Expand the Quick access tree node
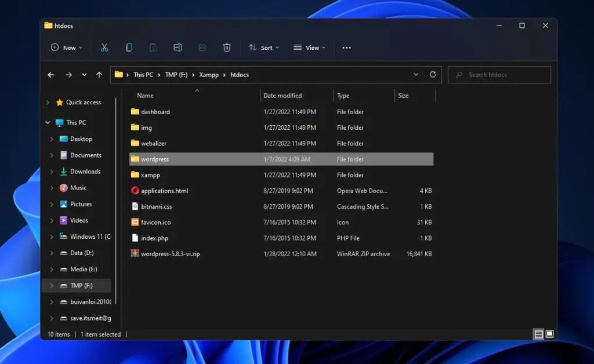Screen dimensions: 594x364 48,103
